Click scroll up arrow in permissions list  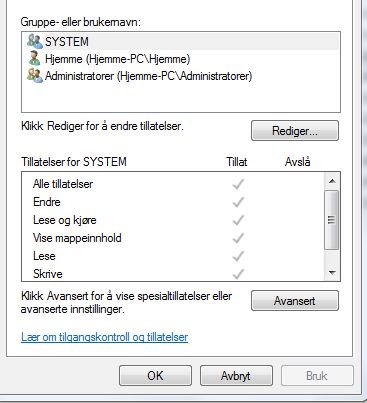pos(332,181)
